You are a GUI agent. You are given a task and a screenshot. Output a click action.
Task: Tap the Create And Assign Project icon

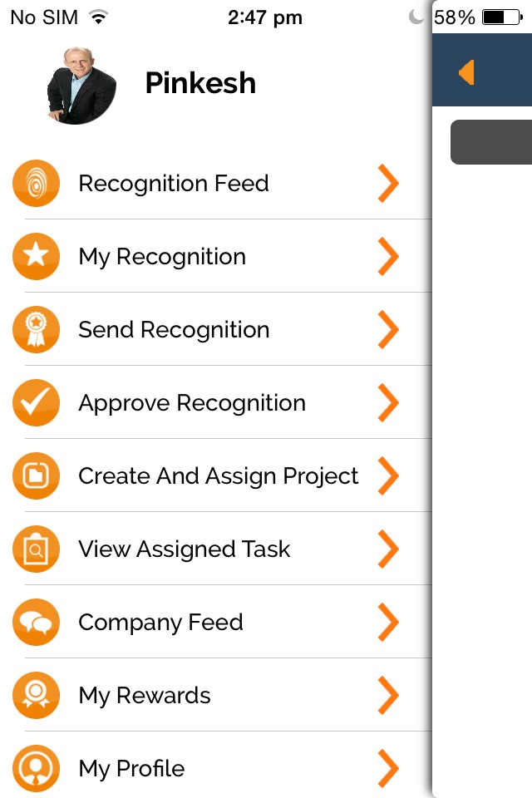point(36,475)
